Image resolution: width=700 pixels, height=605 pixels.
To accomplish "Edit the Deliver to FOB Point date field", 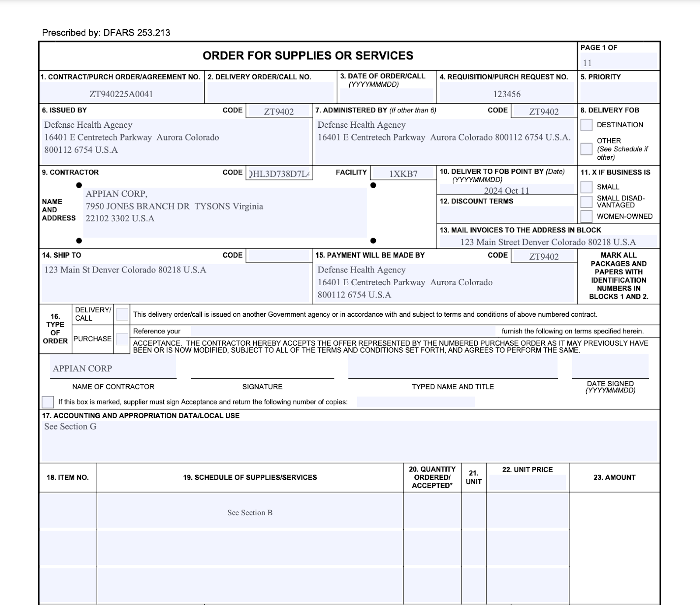I will (x=506, y=190).
